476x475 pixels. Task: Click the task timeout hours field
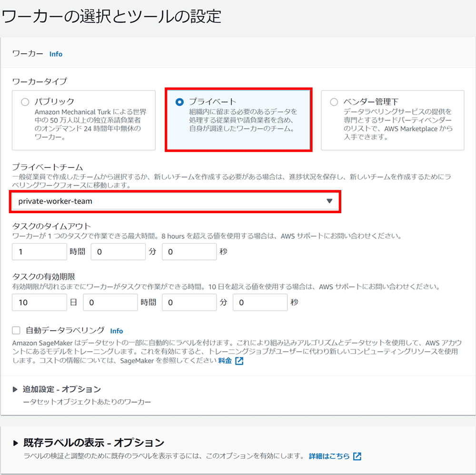coord(40,252)
